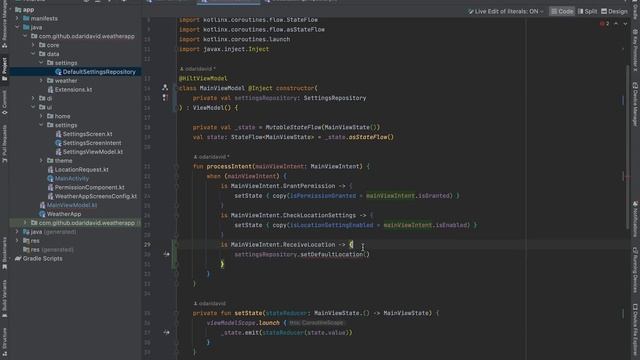Open LocationRequest.kt file
The image size is (640, 360).
pos(82,169)
